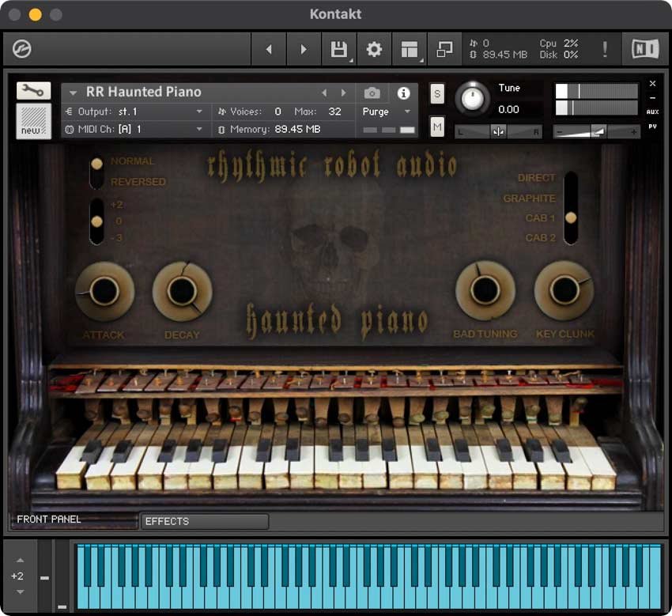Viewport: 672px width, 616px height.
Task: Click the volume slider at header's bottom right
Action: point(596,132)
